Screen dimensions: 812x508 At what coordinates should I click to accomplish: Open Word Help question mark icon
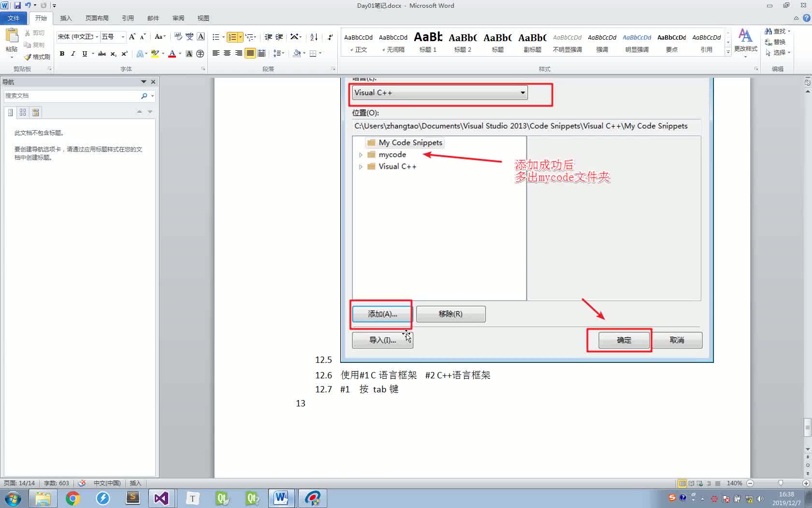point(806,18)
